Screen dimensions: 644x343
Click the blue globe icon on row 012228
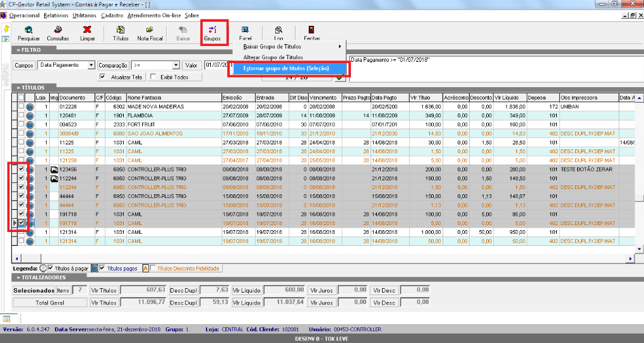coord(30,107)
